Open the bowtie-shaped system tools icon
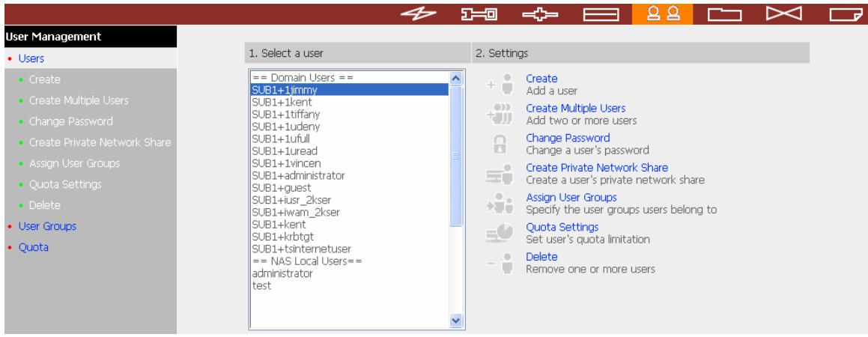This screenshot has width=868, height=337. coord(784,13)
